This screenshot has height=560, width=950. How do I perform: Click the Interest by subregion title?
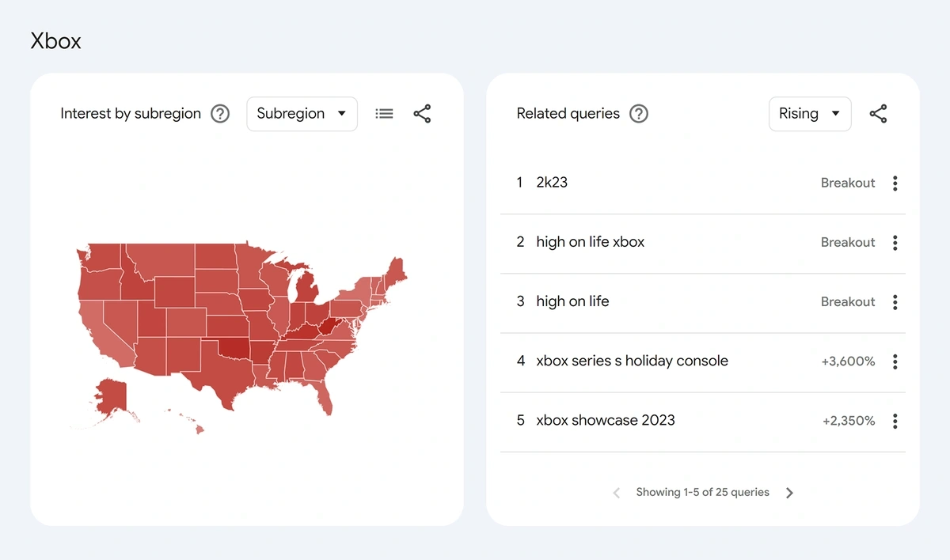click(x=131, y=114)
